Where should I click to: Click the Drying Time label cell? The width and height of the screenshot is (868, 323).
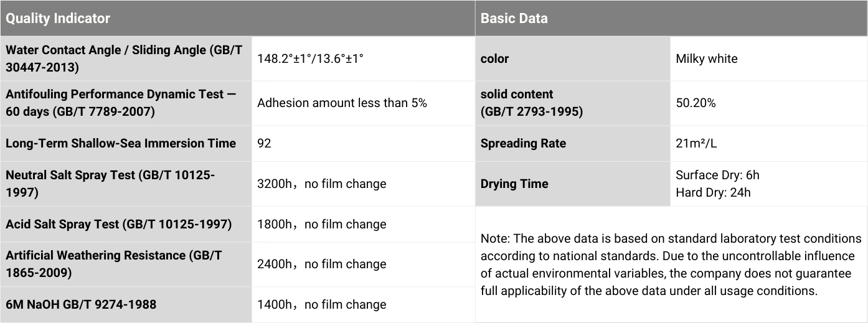pyautogui.click(x=514, y=184)
